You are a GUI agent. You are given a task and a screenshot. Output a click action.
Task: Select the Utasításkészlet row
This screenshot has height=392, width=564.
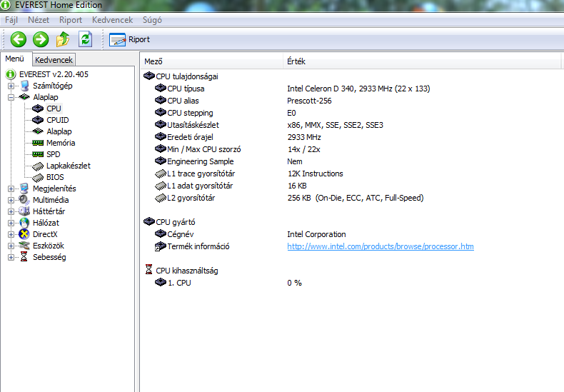coord(351,125)
